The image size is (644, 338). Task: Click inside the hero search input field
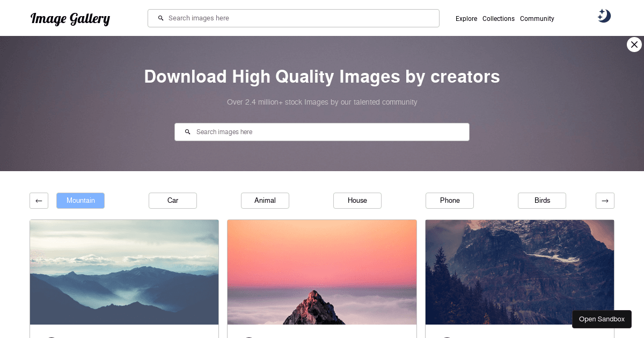(x=322, y=131)
